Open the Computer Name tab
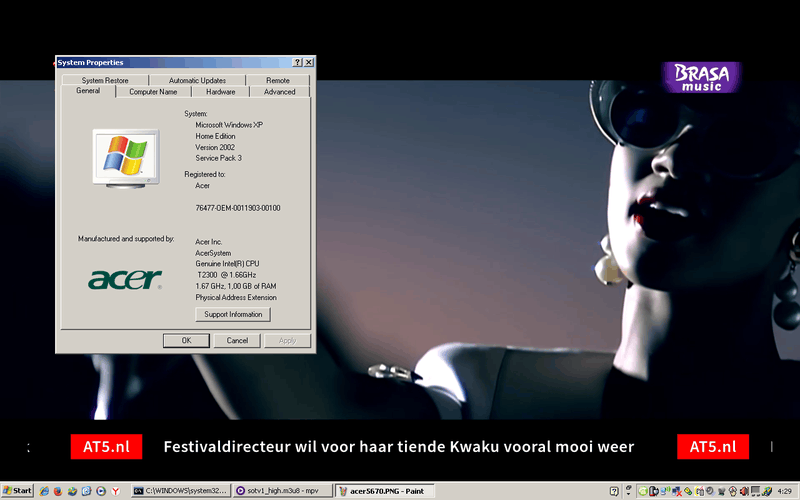The height and width of the screenshot is (500, 800). tap(153, 92)
